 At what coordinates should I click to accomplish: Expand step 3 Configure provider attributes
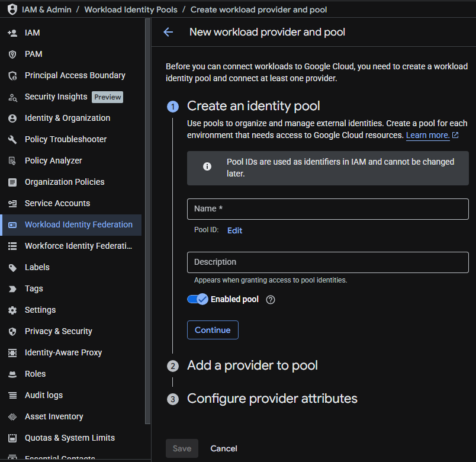(x=272, y=399)
